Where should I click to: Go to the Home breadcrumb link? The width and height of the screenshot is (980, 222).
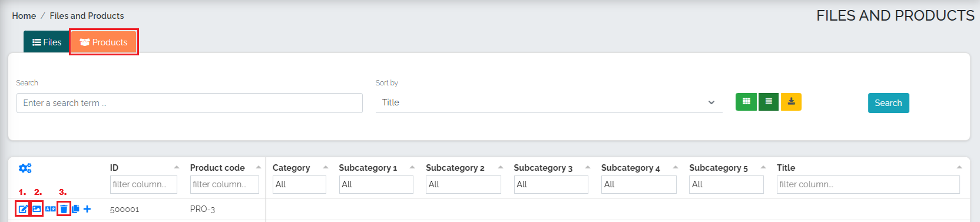(x=24, y=16)
